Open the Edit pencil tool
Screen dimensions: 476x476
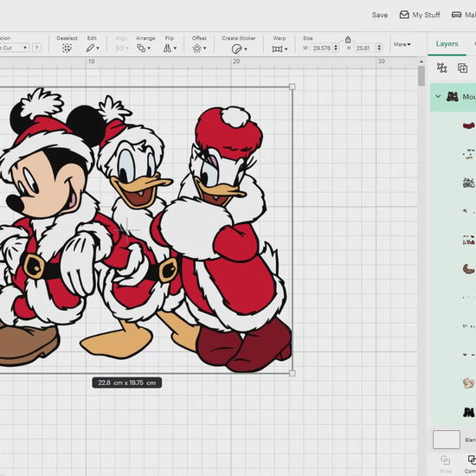(x=90, y=48)
